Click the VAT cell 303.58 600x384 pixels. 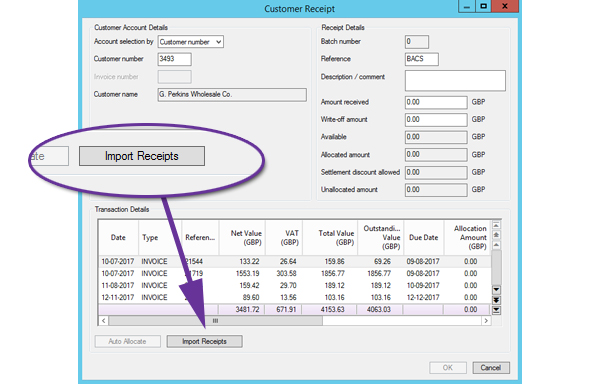[287, 273]
